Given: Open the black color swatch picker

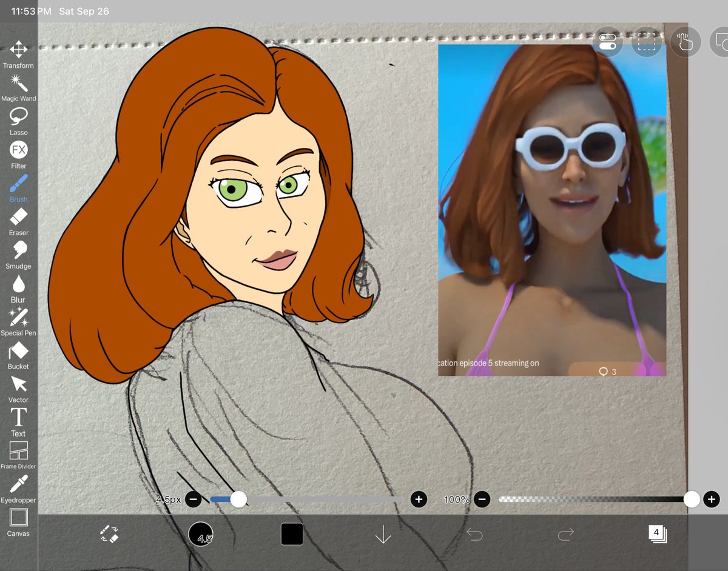Looking at the screenshot, I should pyautogui.click(x=292, y=534).
